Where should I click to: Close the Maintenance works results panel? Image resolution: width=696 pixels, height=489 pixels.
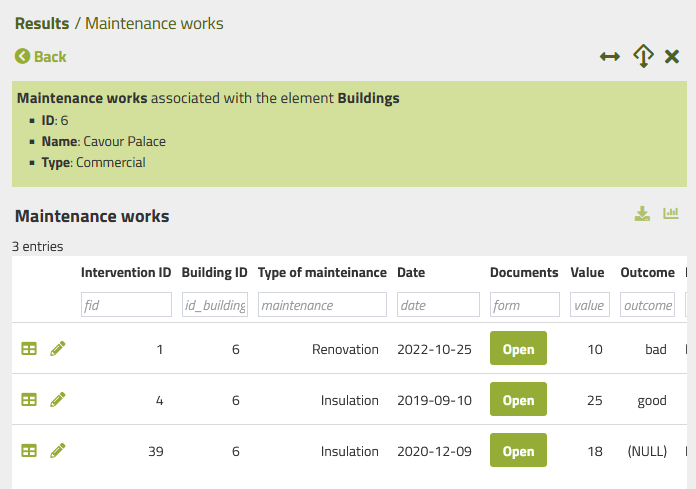(x=672, y=57)
